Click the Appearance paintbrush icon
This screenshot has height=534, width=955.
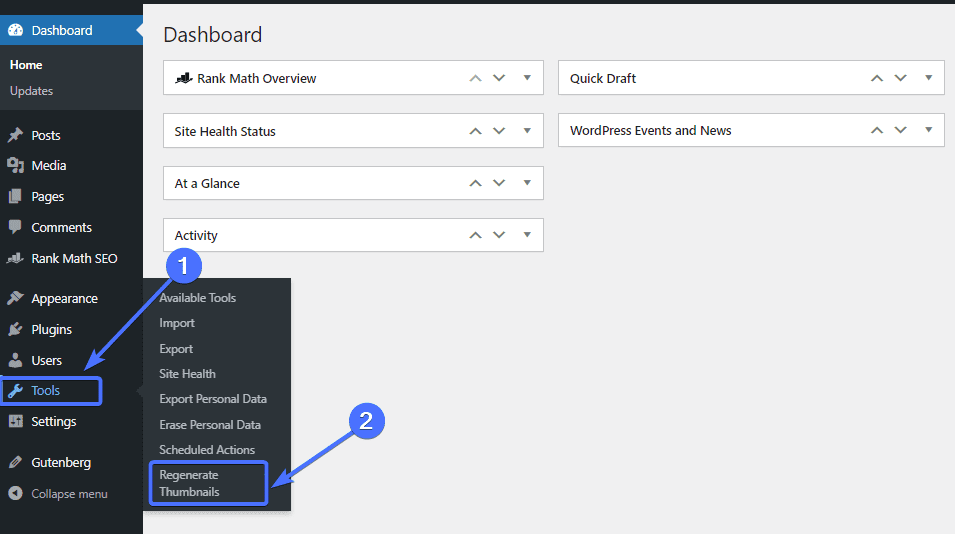pyautogui.click(x=15, y=298)
